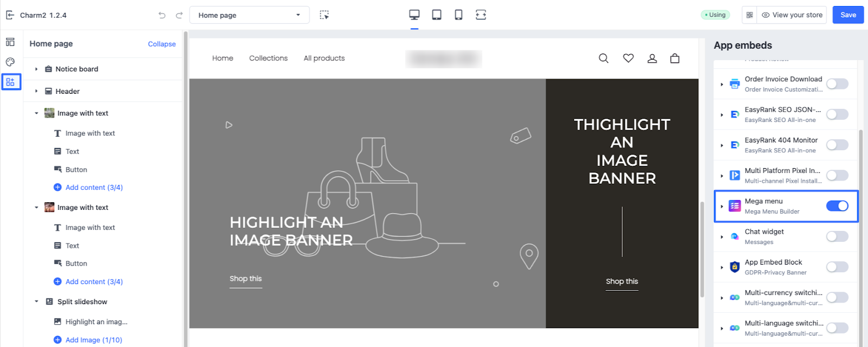Enable the App Embed Block toggle
The image size is (868, 347).
click(x=837, y=267)
